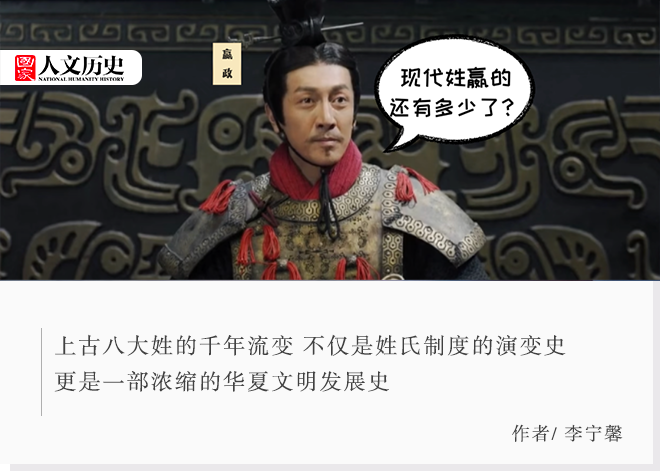Click the red seal logo icon

tap(25, 67)
